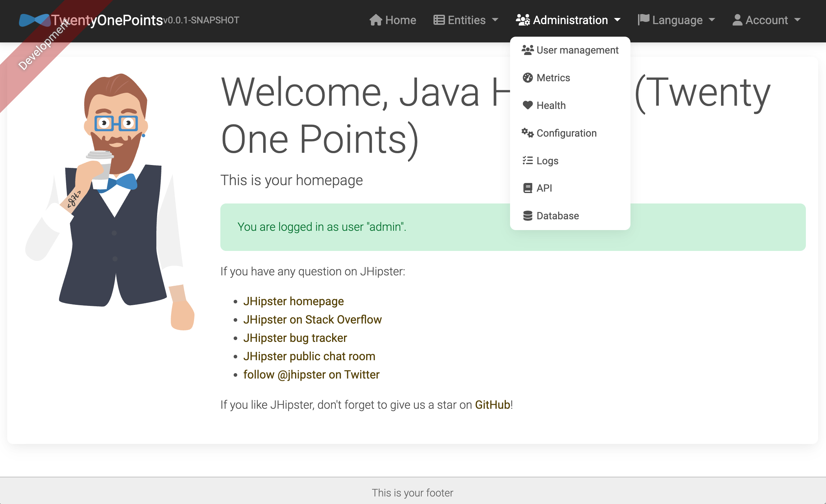Click the Logs checklist icon

pyautogui.click(x=528, y=160)
